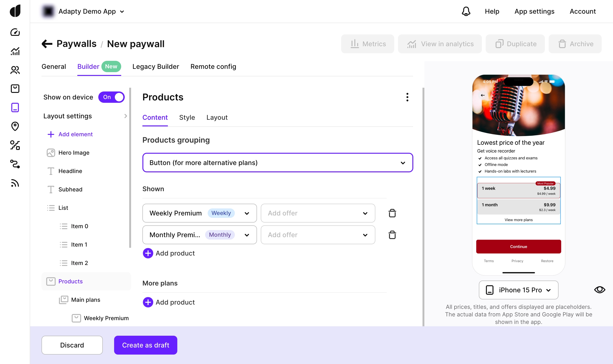
Task: Open the Products grouping dropdown
Action: 278,163
